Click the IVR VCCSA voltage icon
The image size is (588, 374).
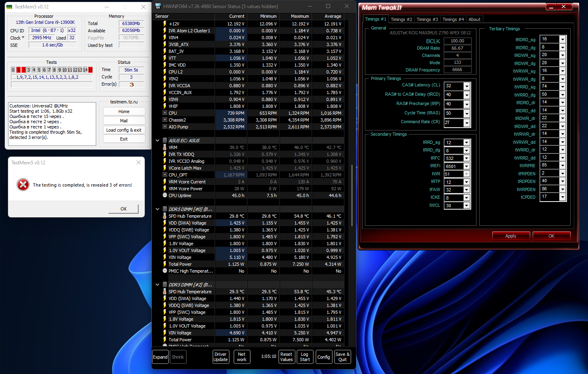point(164,86)
